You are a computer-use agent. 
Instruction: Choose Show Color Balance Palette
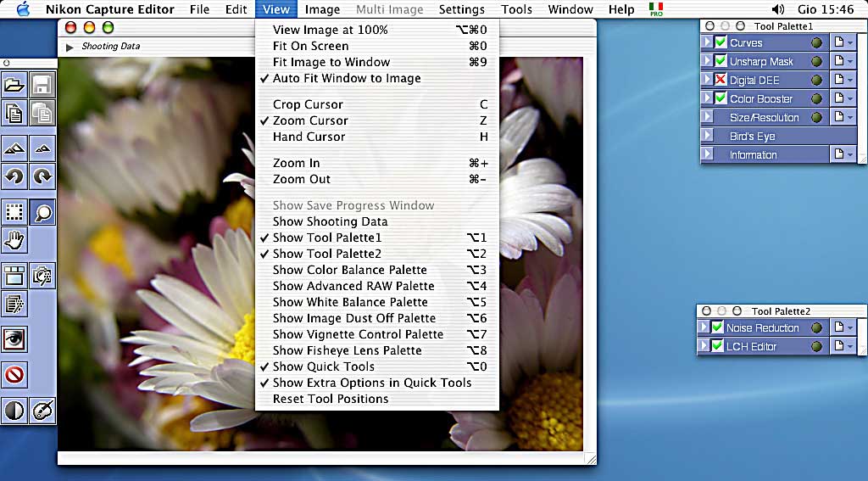point(376,270)
